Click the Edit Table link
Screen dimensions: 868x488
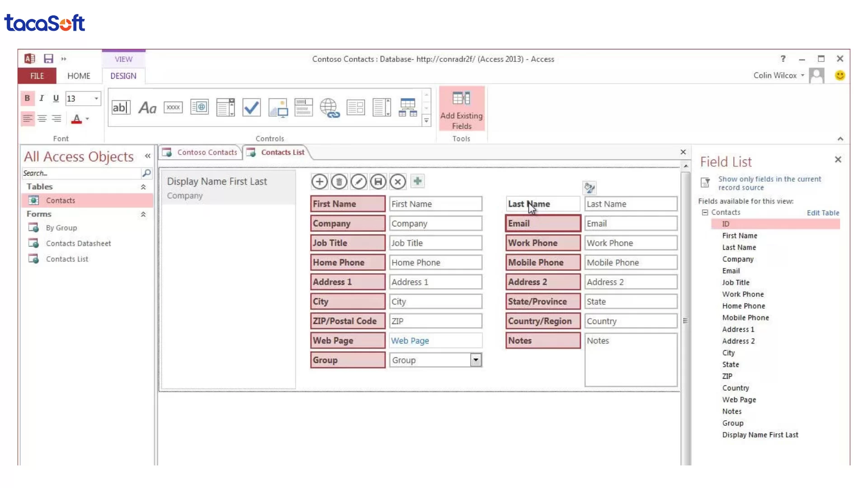(823, 213)
